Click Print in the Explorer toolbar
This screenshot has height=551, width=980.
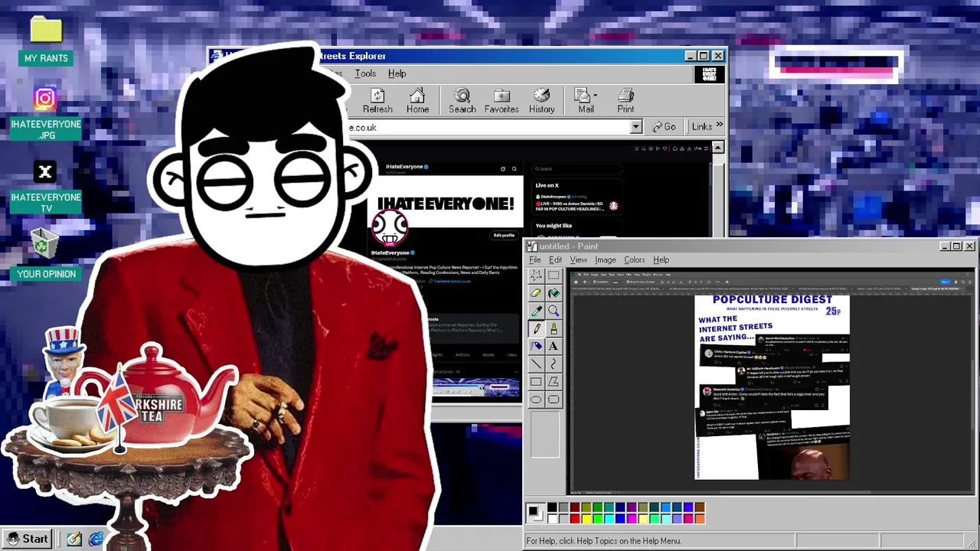click(x=626, y=100)
